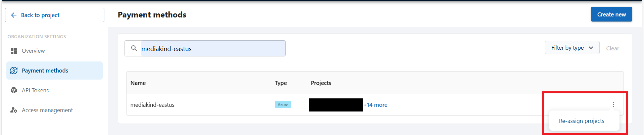The image size is (644, 135).
Task: Click the chevron arrow in Filter by type
Action: (x=591, y=48)
